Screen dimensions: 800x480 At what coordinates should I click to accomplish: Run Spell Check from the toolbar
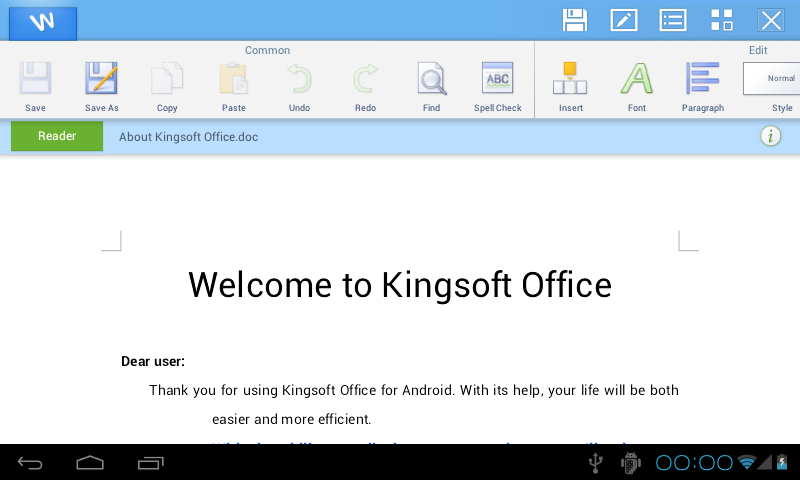(497, 86)
